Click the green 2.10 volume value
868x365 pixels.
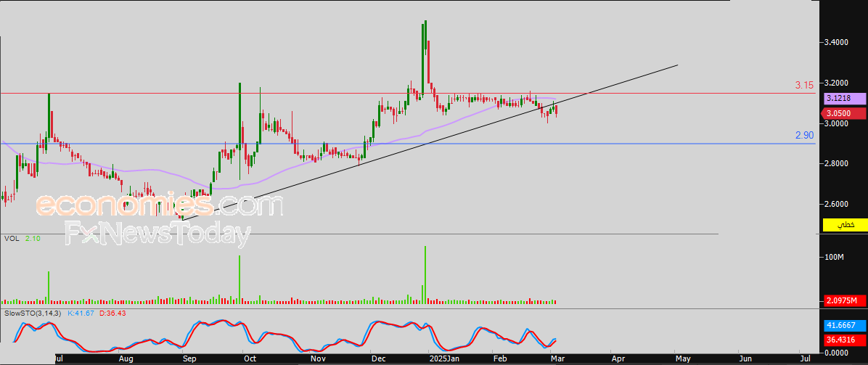point(32,238)
